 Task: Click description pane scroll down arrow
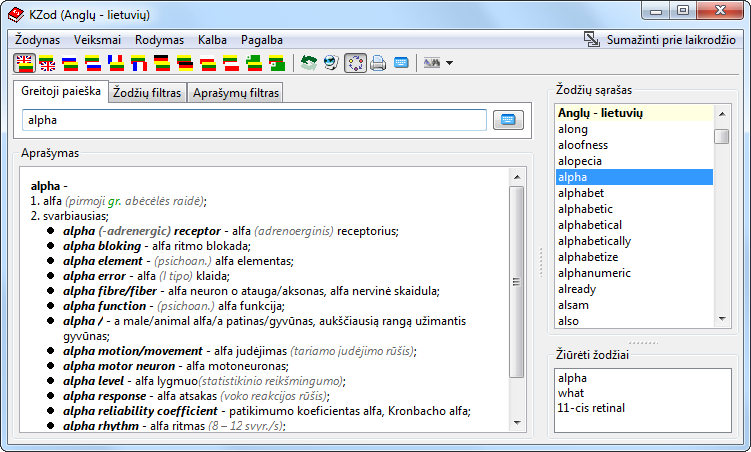coord(517,422)
